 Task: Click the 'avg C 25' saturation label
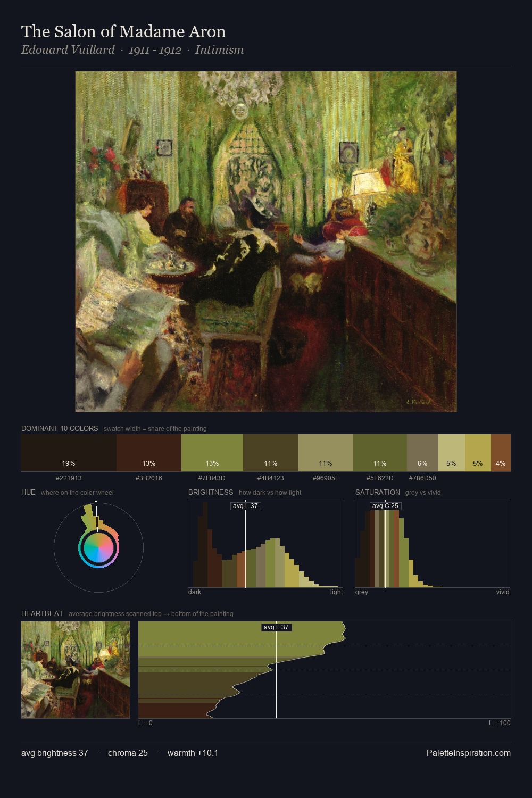coord(386,506)
